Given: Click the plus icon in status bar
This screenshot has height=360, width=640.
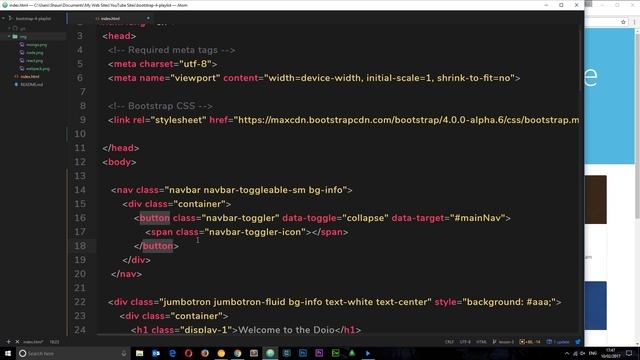Looking at the screenshot, I should [8, 342].
